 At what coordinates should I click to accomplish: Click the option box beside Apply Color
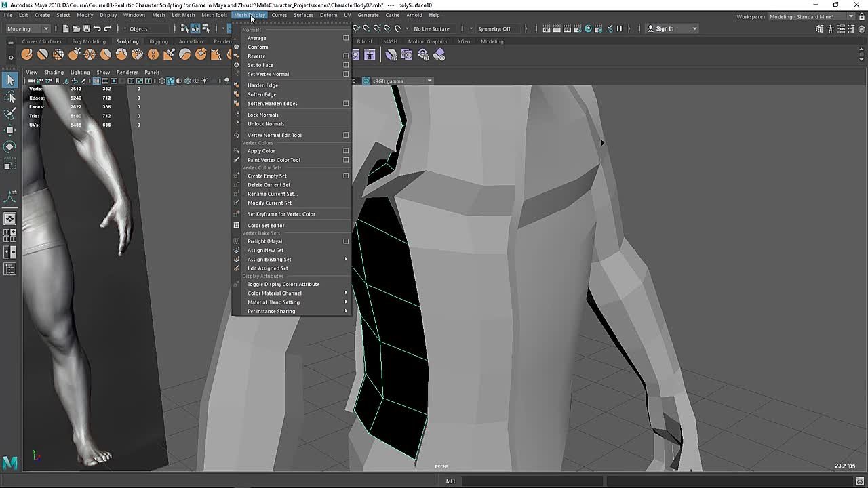tap(346, 151)
